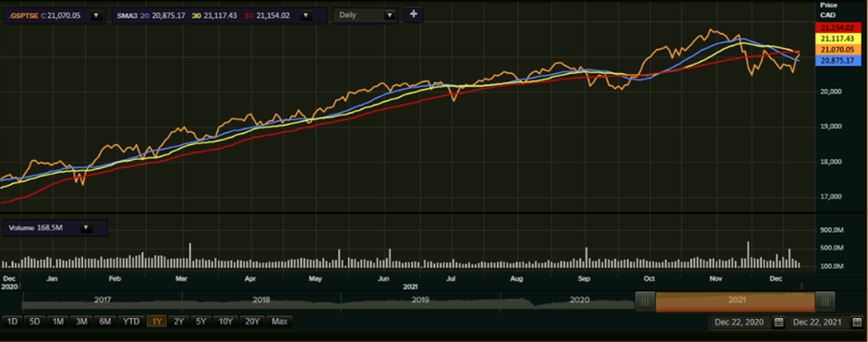
Task: Select the 5Y time range
Action: click(201, 322)
